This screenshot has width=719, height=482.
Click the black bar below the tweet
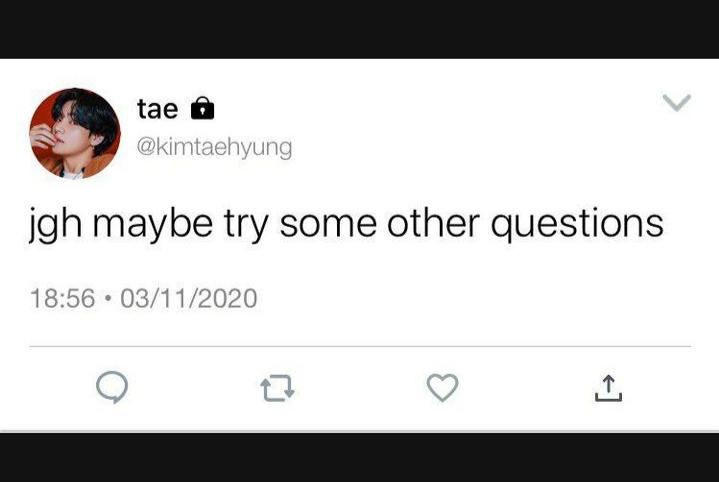pos(360,457)
